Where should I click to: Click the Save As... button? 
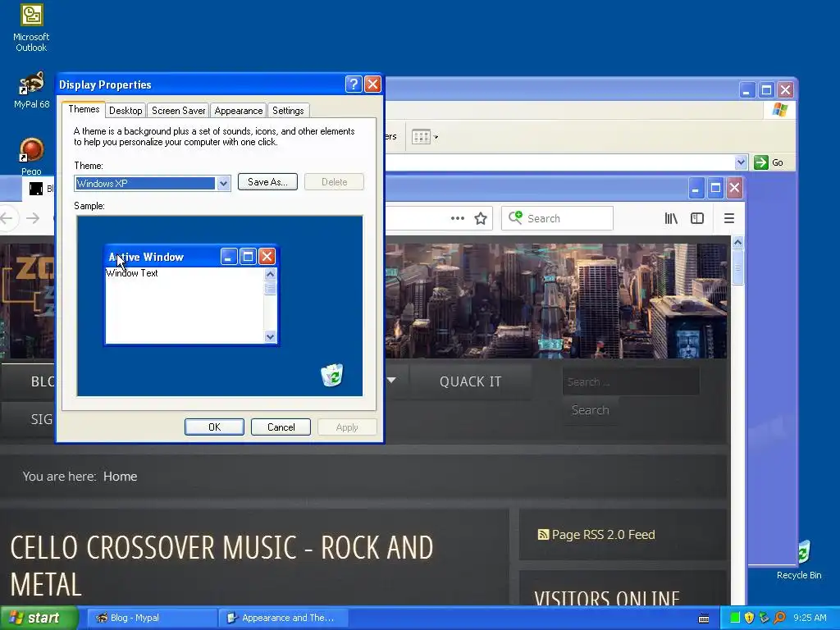[x=267, y=182]
